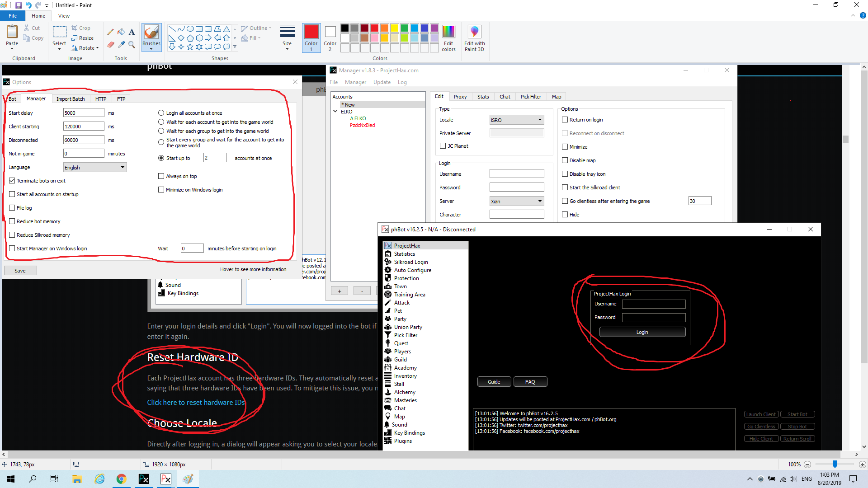868x488 pixels.
Task: Select the Color picker eyedropper tool
Action: click(121, 45)
